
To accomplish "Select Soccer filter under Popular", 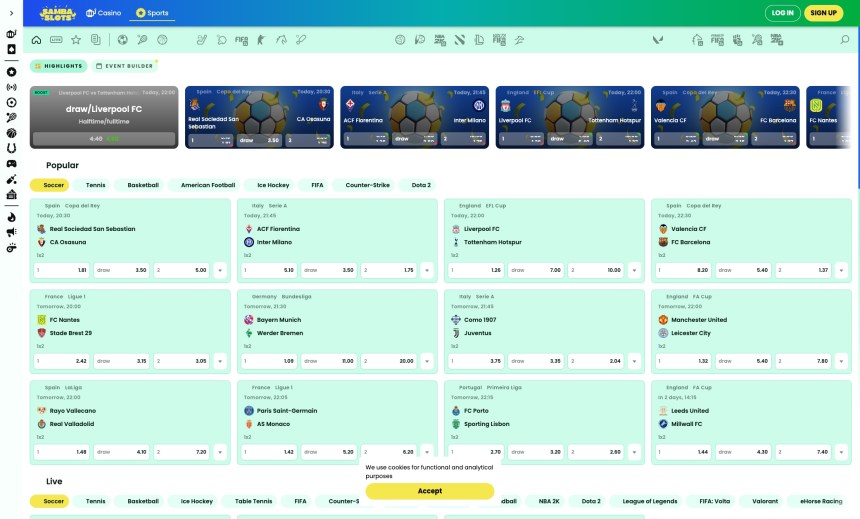I will click(49, 185).
